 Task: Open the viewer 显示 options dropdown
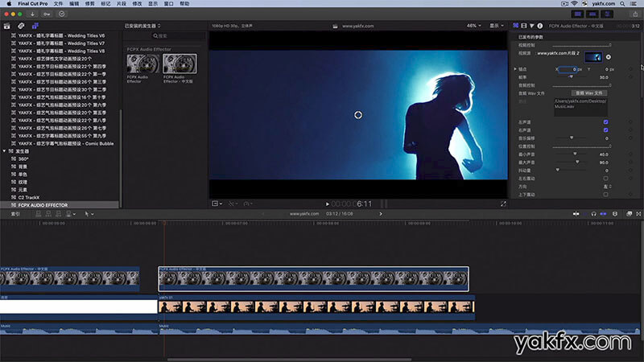[x=497, y=26]
